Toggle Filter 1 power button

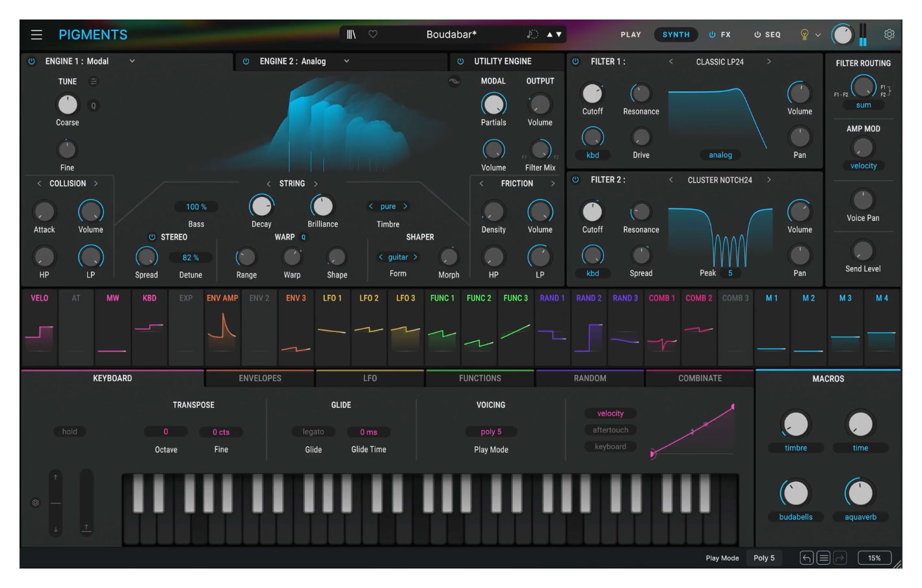575,61
